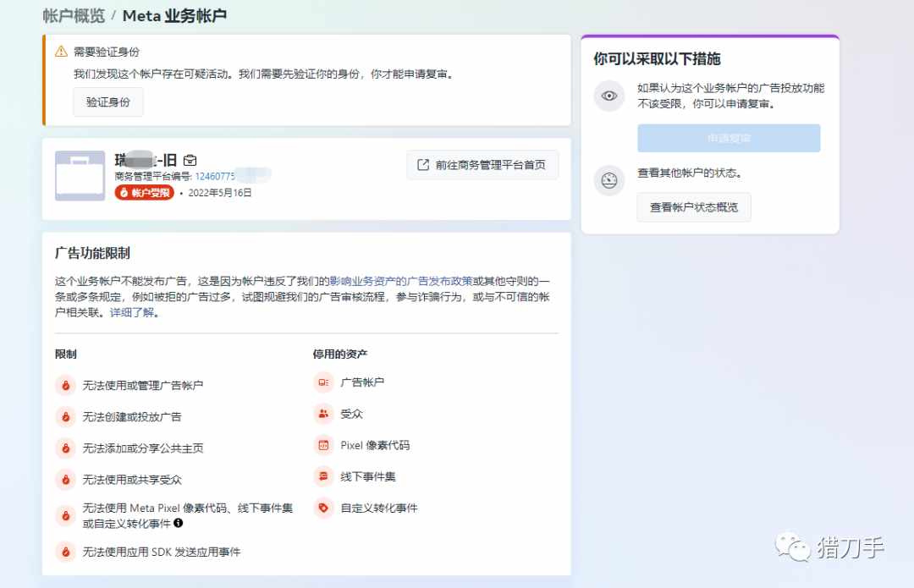The image size is (914, 588).
Task: Click the text 无法创建或投放广告
Action: pos(132,416)
